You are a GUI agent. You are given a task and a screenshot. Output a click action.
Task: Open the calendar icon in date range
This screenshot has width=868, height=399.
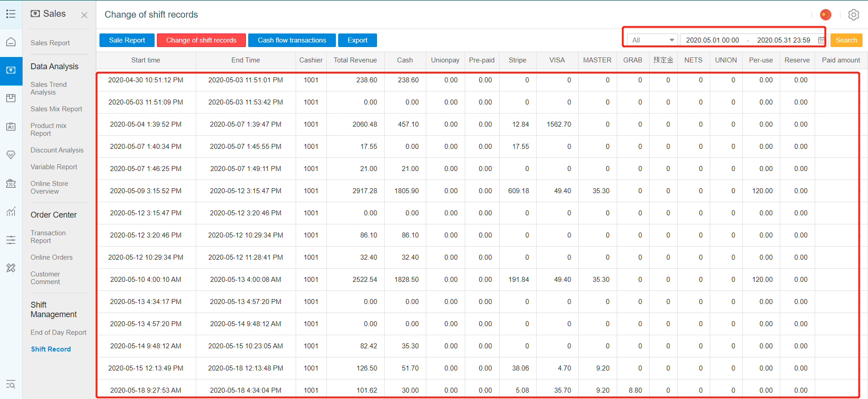tap(821, 40)
